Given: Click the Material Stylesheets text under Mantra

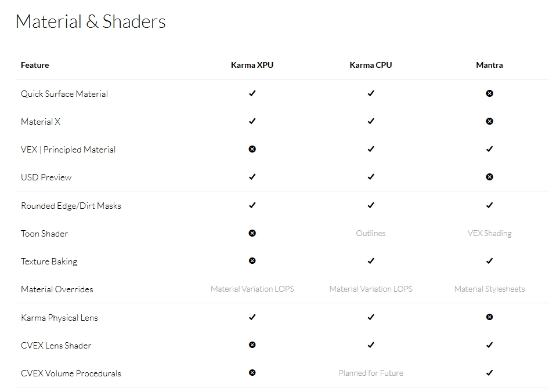Looking at the screenshot, I should pyautogui.click(x=489, y=289).
